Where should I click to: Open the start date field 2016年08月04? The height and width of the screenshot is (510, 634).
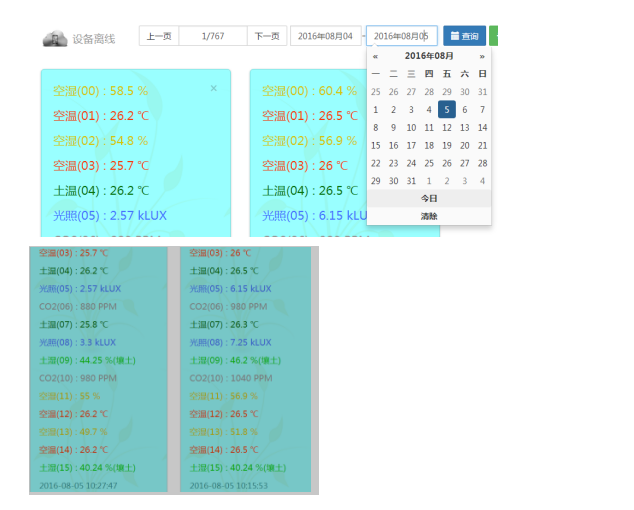coord(325,36)
